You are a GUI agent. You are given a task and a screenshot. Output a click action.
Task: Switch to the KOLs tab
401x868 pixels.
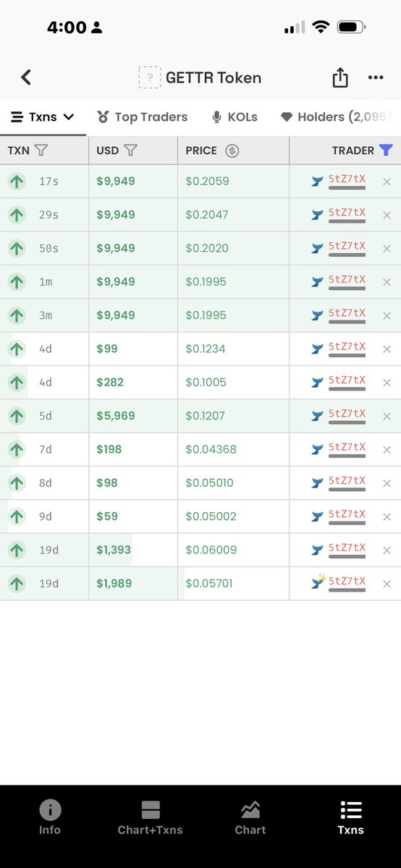[235, 116]
